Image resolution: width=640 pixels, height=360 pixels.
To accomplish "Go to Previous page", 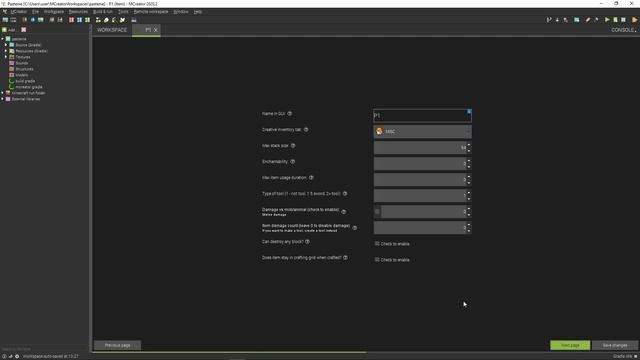I will point(118,345).
